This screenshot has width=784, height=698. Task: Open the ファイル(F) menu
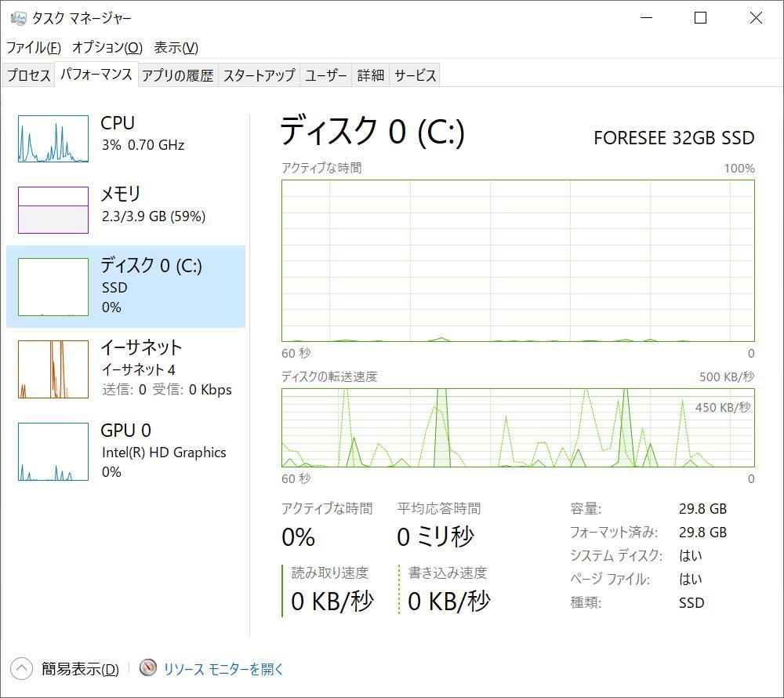coord(34,48)
